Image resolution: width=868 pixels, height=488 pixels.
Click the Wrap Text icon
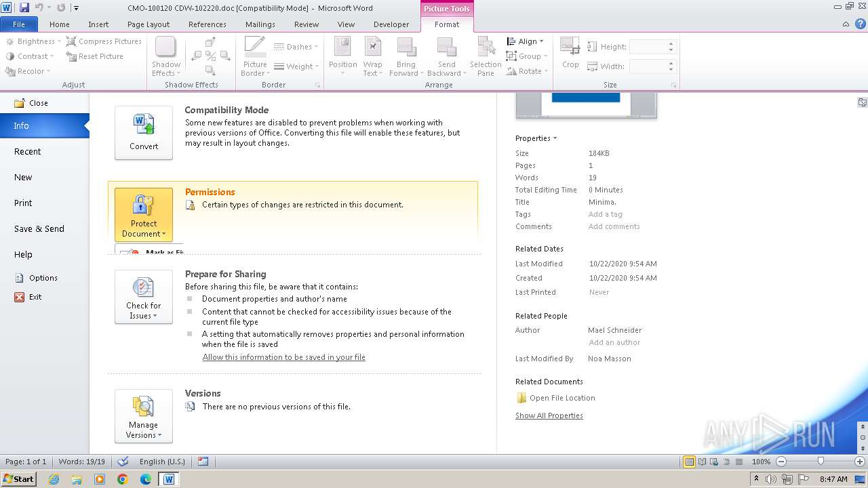point(372,47)
